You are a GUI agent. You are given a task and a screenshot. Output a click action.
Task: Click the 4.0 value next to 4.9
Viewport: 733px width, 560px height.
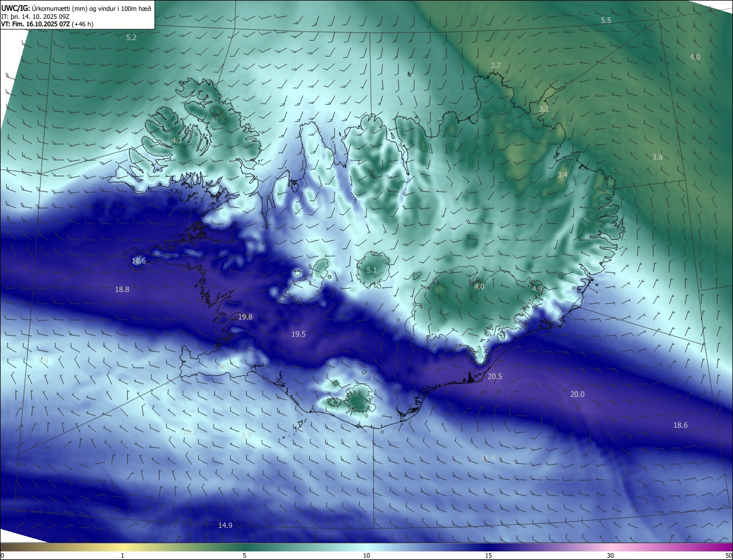(x=479, y=286)
